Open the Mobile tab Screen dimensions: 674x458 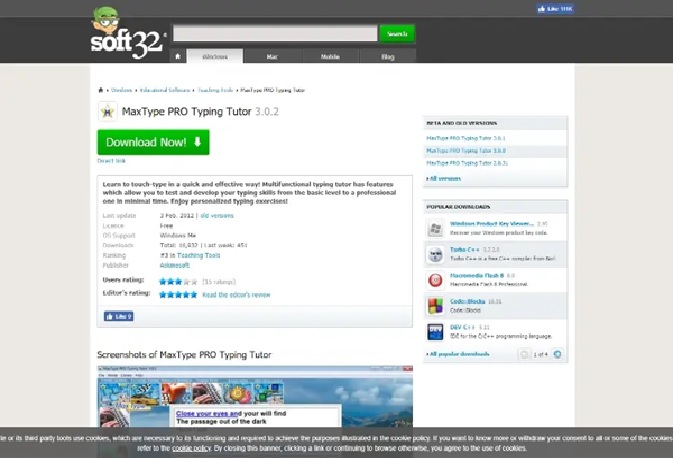(x=330, y=56)
